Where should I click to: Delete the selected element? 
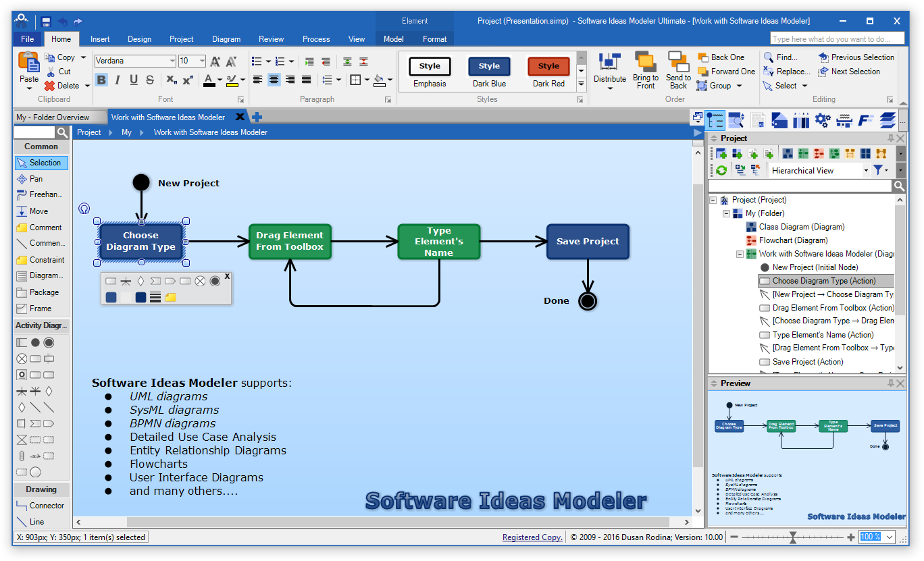(x=62, y=86)
